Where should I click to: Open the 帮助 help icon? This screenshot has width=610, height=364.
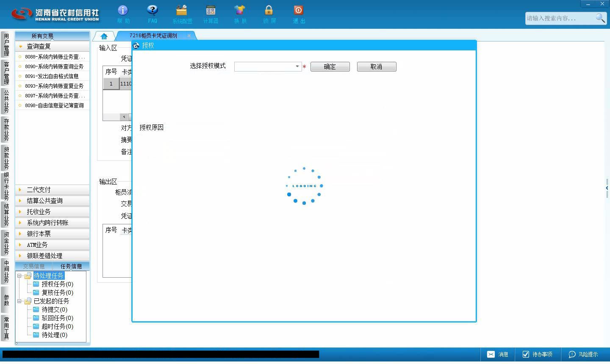pyautogui.click(x=123, y=14)
